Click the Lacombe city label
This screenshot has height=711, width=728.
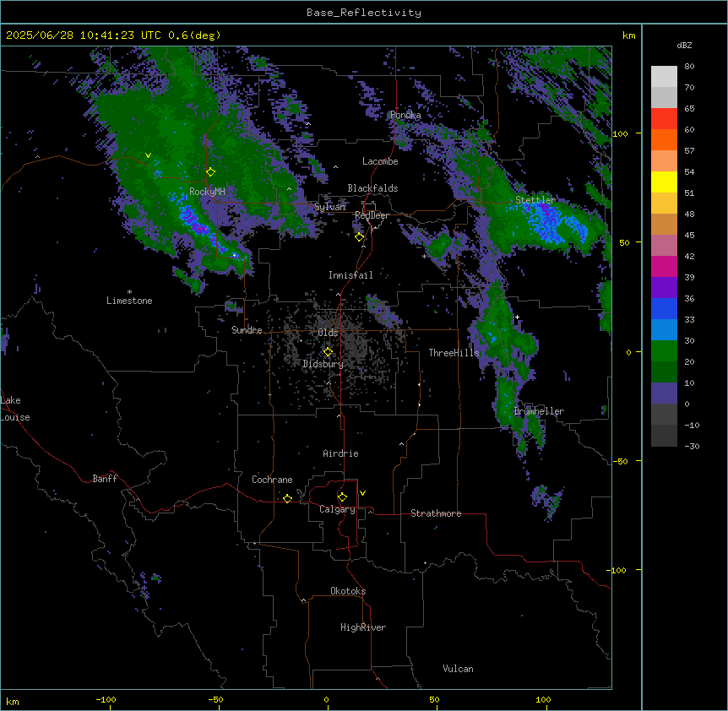point(380,161)
